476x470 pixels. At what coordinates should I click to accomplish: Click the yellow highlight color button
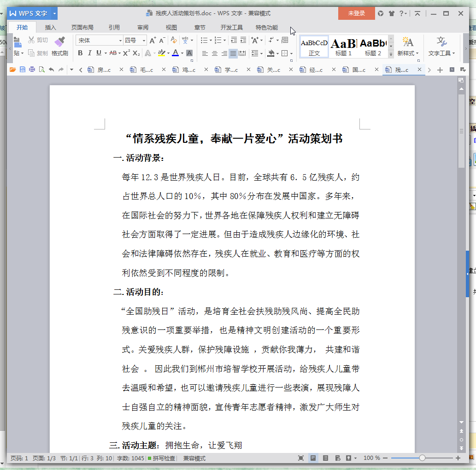161,53
